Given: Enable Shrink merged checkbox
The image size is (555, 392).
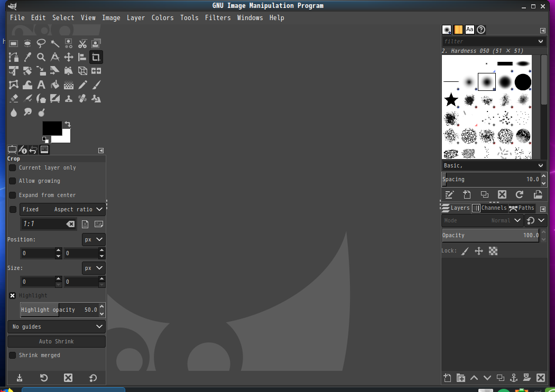Looking at the screenshot, I should (12, 355).
